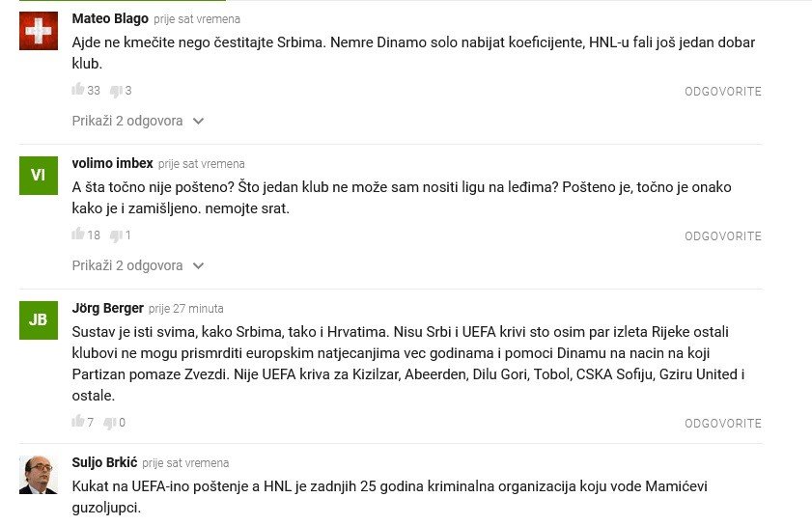Screen dimensions: 812x525
Task: Like Mateo Blago's comment with thumbs up
Action: click(x=78, y=90)
